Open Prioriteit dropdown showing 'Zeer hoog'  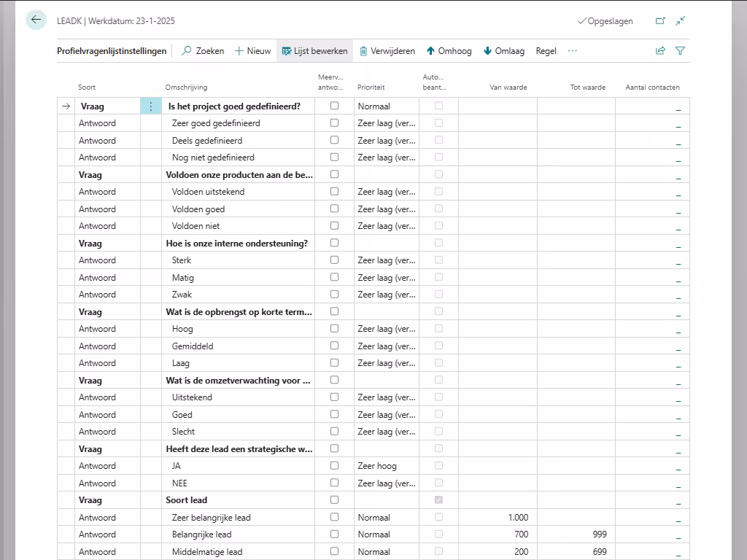click(386, 466)
